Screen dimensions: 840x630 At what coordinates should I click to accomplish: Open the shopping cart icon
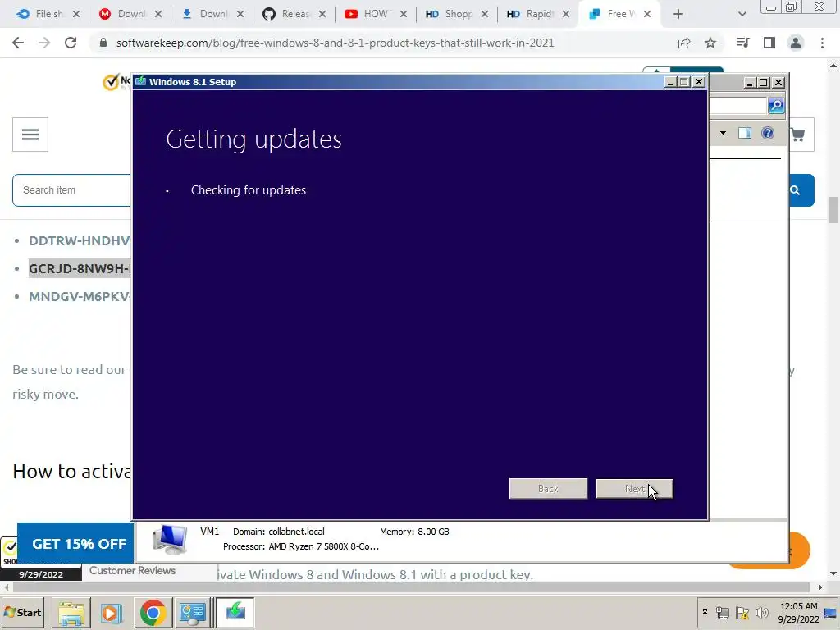798,135
